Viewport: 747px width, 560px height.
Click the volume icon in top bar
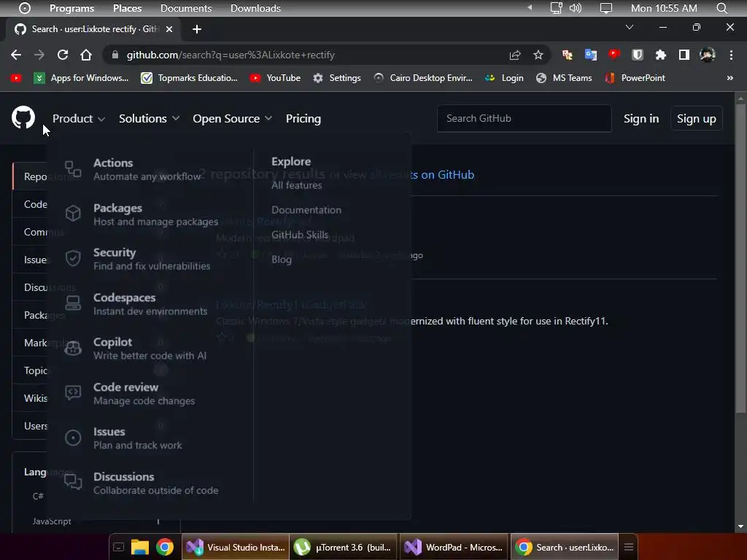pyautogui.click(x=576, y=8)
